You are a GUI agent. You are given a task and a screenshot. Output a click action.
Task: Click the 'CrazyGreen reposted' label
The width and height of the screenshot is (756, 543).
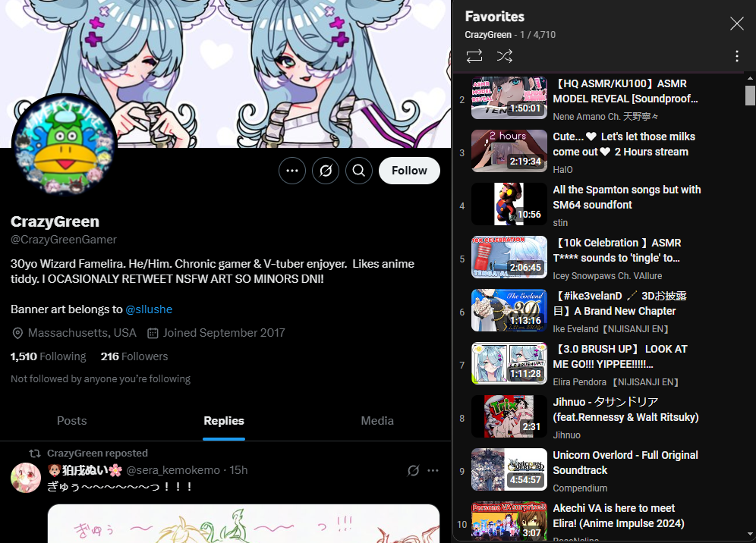[97, 453]
